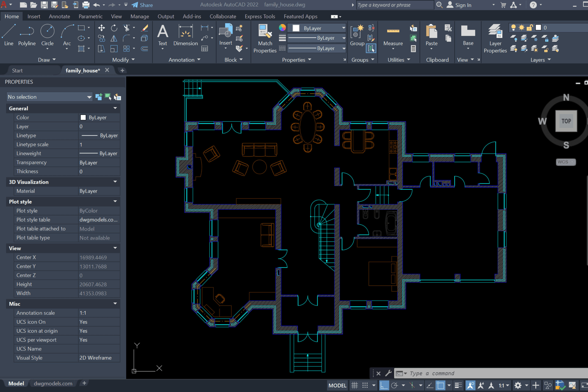Viewport: 588px width, 392px height.
Task: Toggle ortho mode in status bar
Action: pos(384,385)
